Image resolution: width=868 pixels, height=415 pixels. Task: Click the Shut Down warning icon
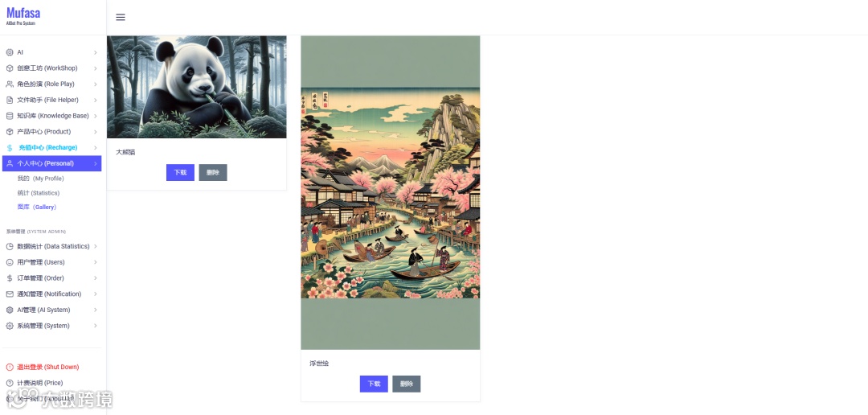(x=10, y=367)
